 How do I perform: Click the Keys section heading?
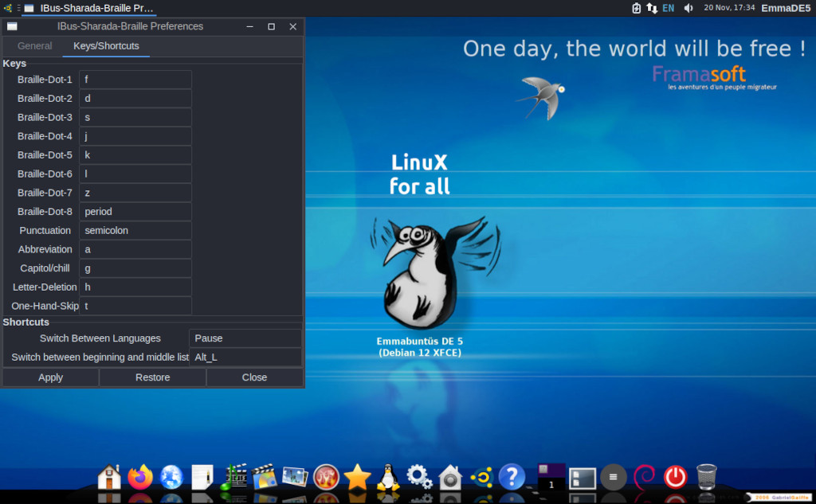click(14, 64)
